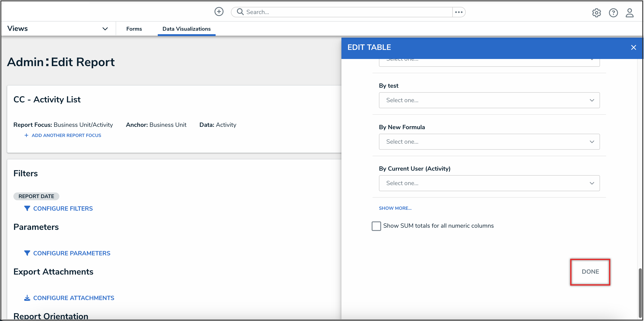Open By Current User (Activity) dropdown
Image resolution: width=644 pixels, height=321 pixels.
[489, 183]
